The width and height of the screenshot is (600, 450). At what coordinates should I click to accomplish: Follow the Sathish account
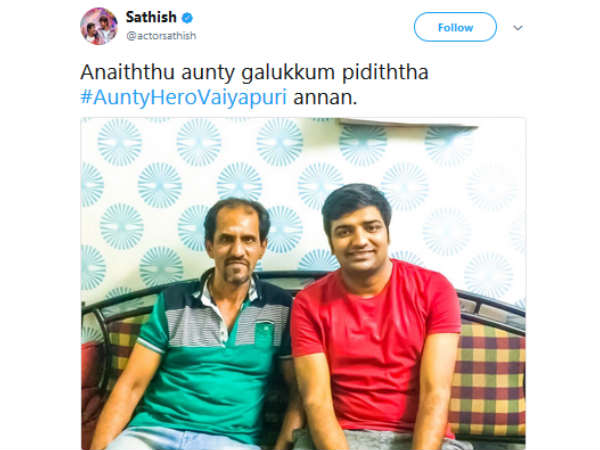(x=455, y=27)
